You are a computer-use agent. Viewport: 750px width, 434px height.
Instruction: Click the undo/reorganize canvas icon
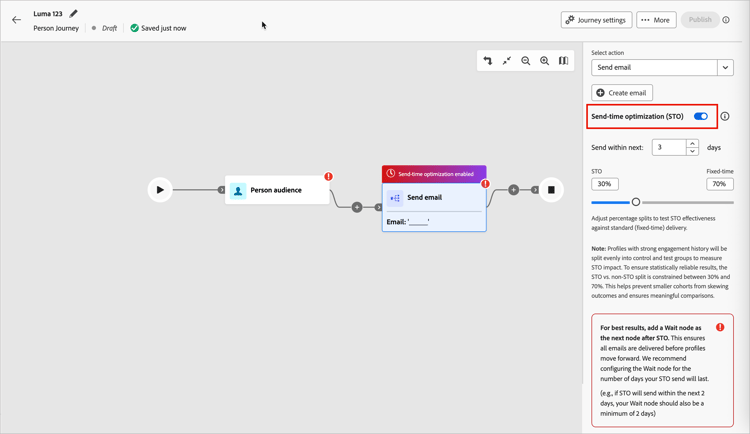point(487,61)
